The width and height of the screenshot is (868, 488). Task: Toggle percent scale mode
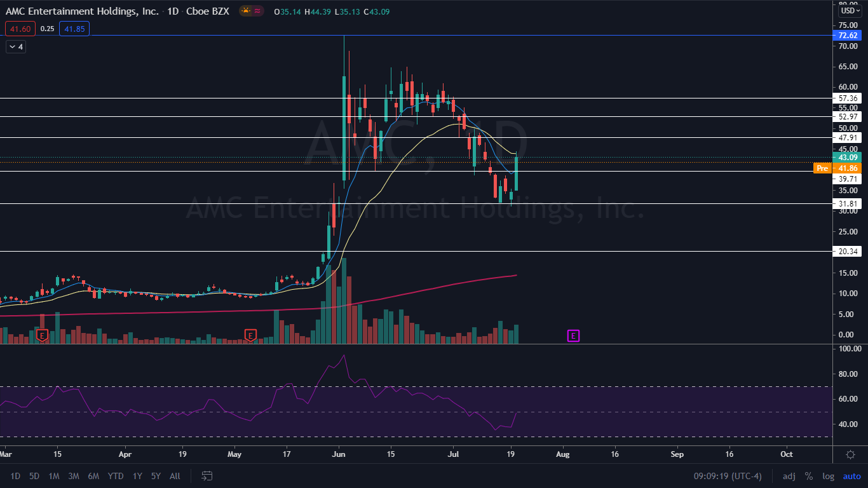809,476
